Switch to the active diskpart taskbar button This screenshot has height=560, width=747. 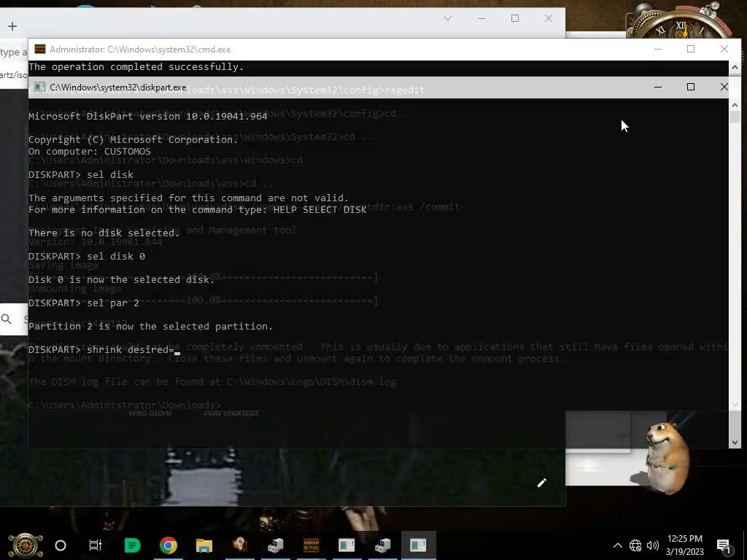pyautogui.click(x=418, y=545)
